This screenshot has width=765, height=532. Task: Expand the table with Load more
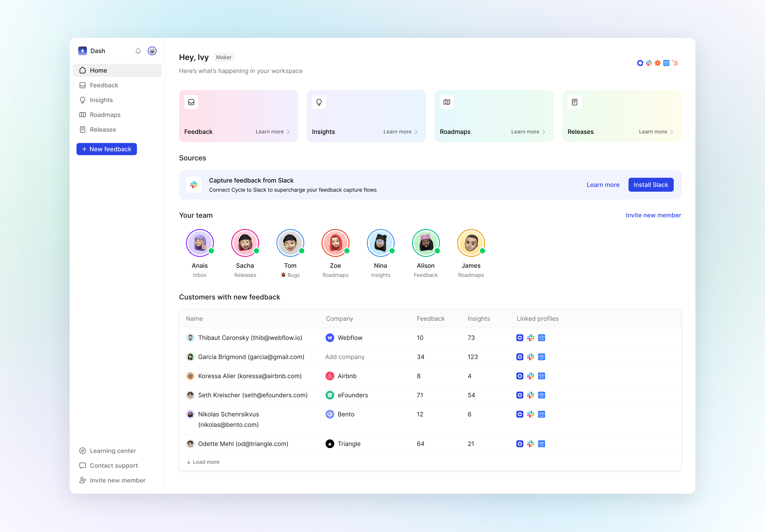pos(203,462)
